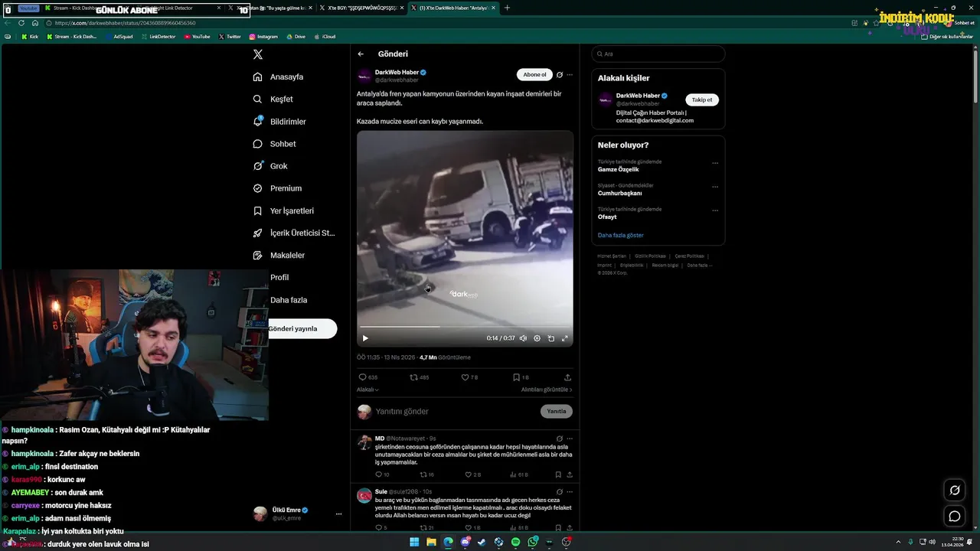Like the main post (78)

tap(469, 377)
